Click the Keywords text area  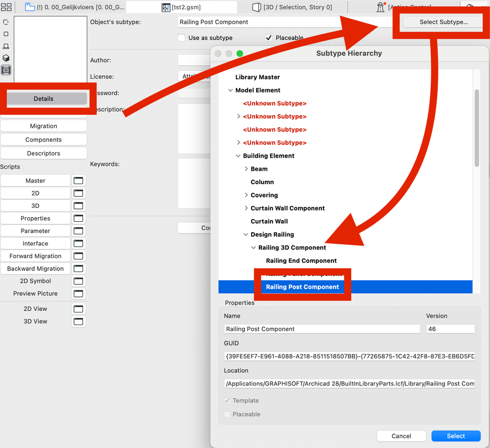click(194, 183)
